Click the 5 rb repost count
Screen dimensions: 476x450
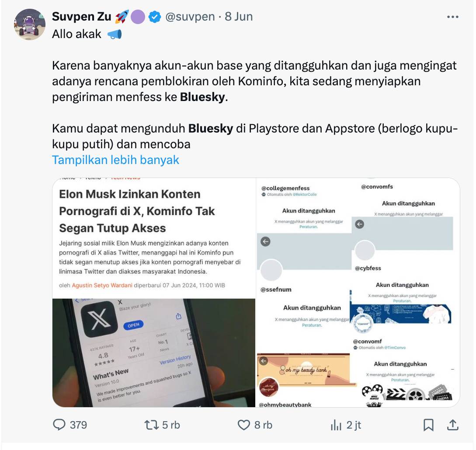pyautogui.click(x=171, y=425)
